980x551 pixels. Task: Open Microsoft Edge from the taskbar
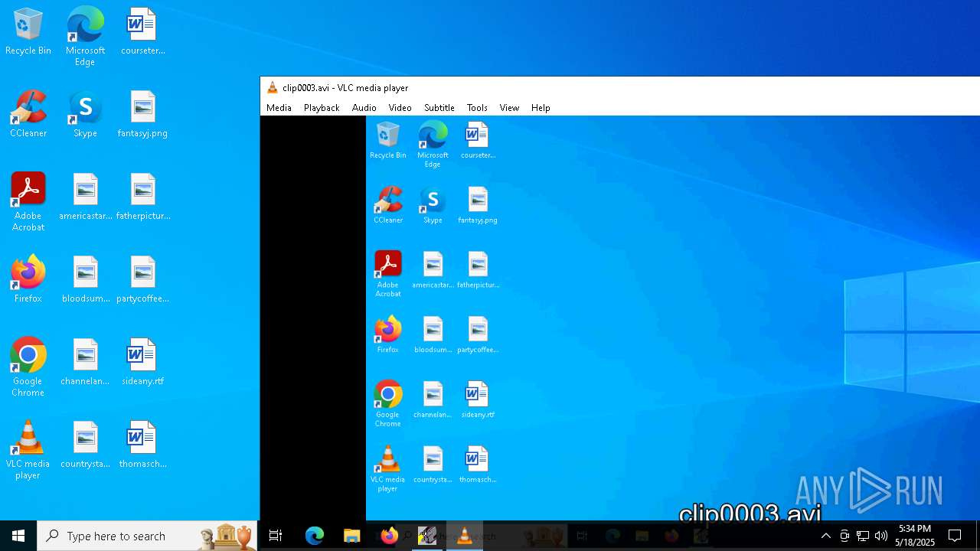click(x=315, y=536)
